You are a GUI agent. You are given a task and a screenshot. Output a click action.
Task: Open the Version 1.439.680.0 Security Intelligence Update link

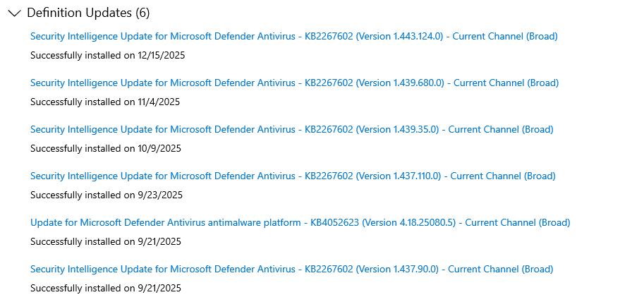point(294,83)
